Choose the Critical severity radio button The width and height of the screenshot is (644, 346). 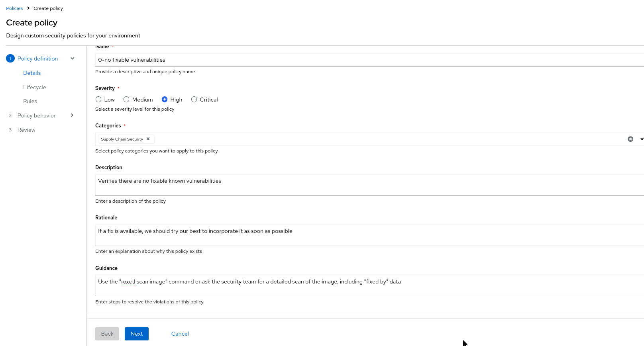(194, 100)
